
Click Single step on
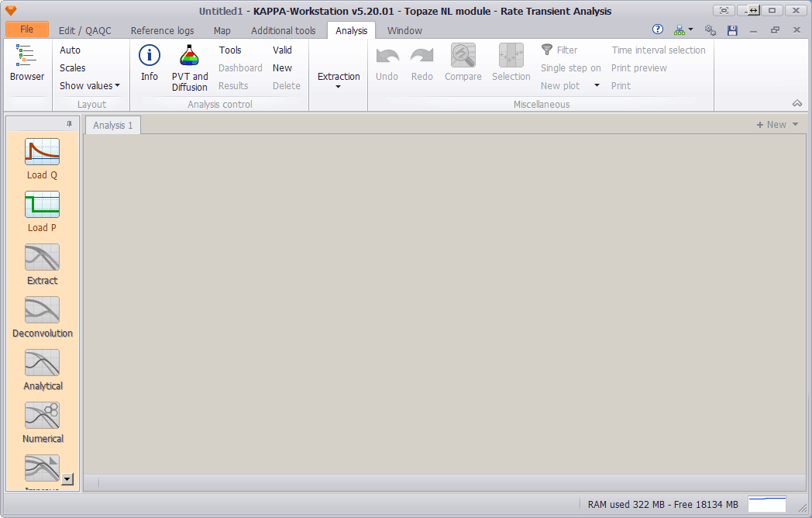[x=571, y=68]
